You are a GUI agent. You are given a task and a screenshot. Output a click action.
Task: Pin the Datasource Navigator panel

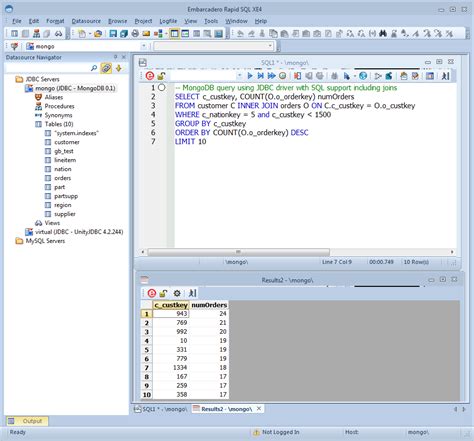(x=115, y=57)
